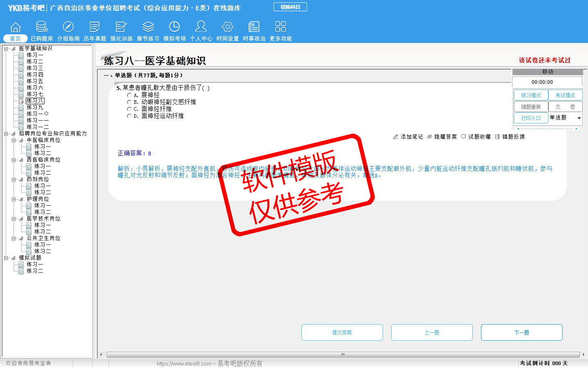This screenshot has width=588, height=368.
Task: Open 练习九 in the sidebar tree
Action: point(35,107)
